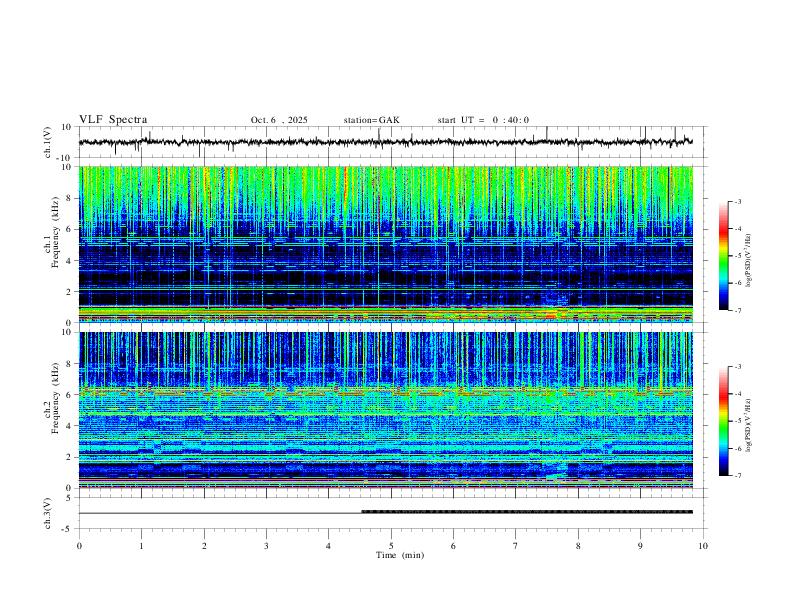Click the "-5" tick on ch.1 colorbar
This screenshot has width=792, height=612.
point(737,256)
